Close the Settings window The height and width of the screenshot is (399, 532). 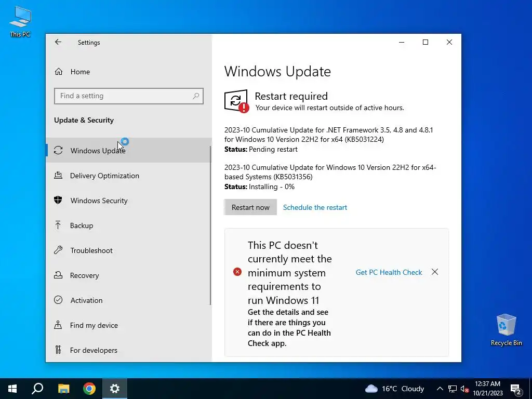(449, 42)
